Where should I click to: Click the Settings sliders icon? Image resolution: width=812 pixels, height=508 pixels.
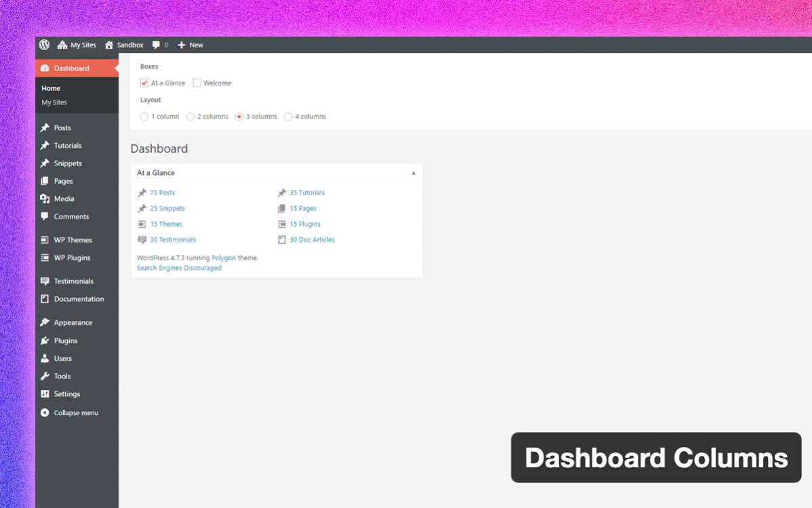point(45,394)
